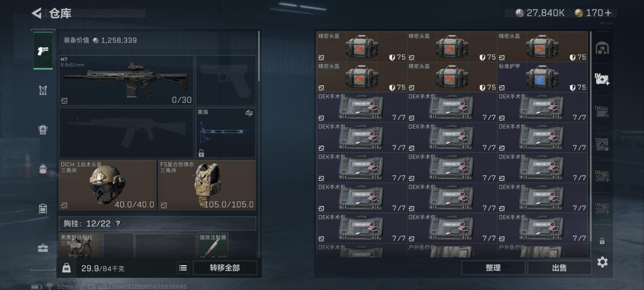Open the toolbox category at sidebar bottom
The height and width of the screenshot is (290, 644).
(43, 248)
